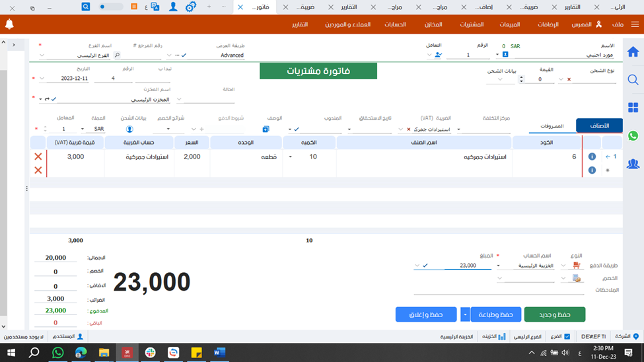Toggle the title bar toggle switch
Image resolution: width=644 pixels, height=362 pixels.
[x=110, y=7]
